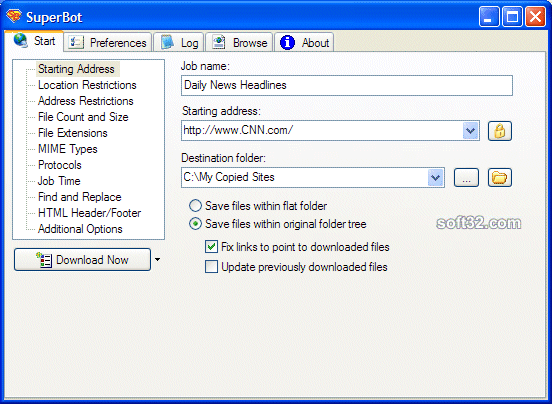Click inside the Job name field
The image size is (552, 404).
[x=347, y=85]
